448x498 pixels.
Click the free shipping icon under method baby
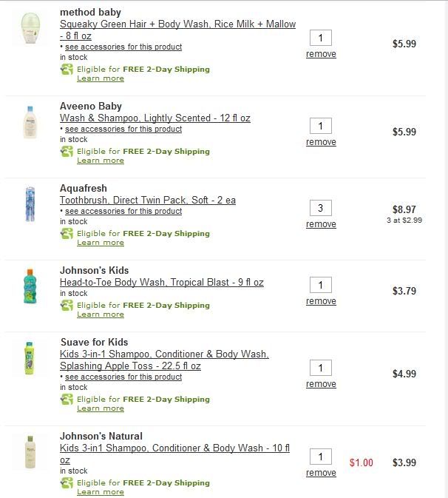point(67,70)
